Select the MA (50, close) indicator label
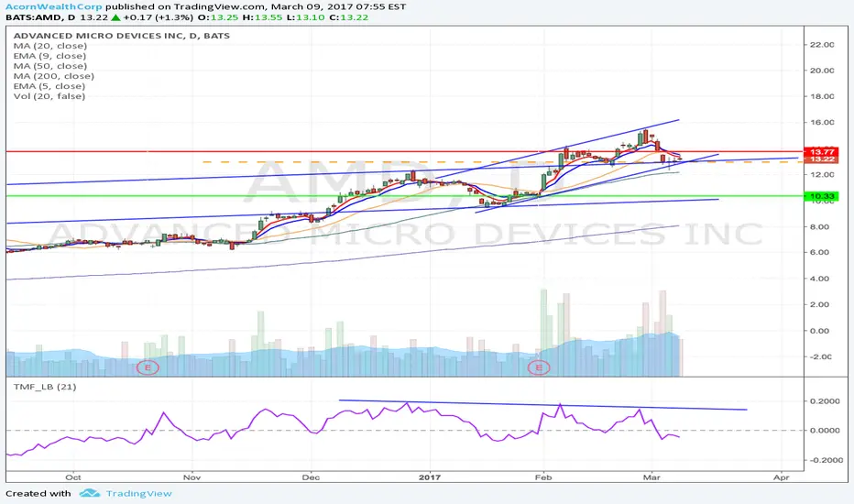Viewport: 854px width, 504px height. [50, 66]
